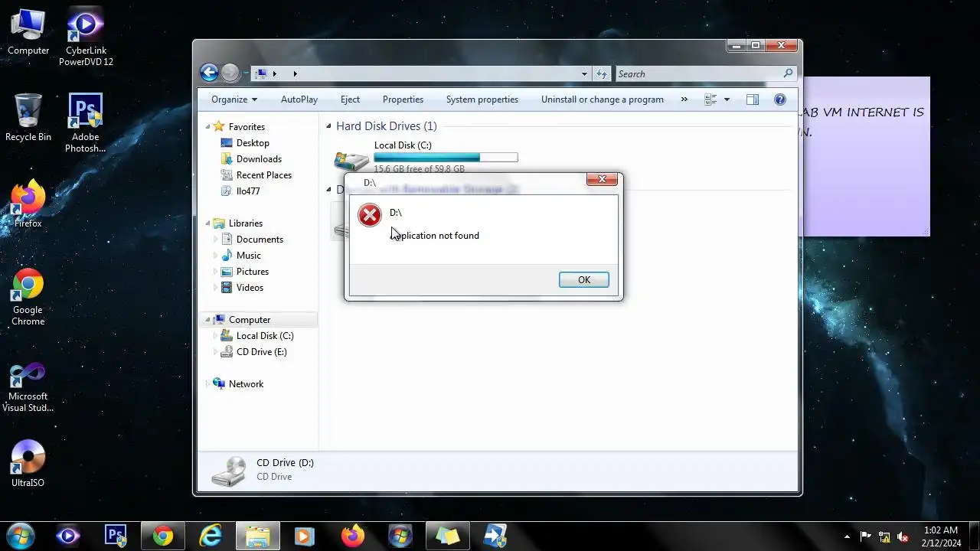Open CyberLink PowerDVD 12 desktop shortcut
Screen dimensions: 980x551
86,37
